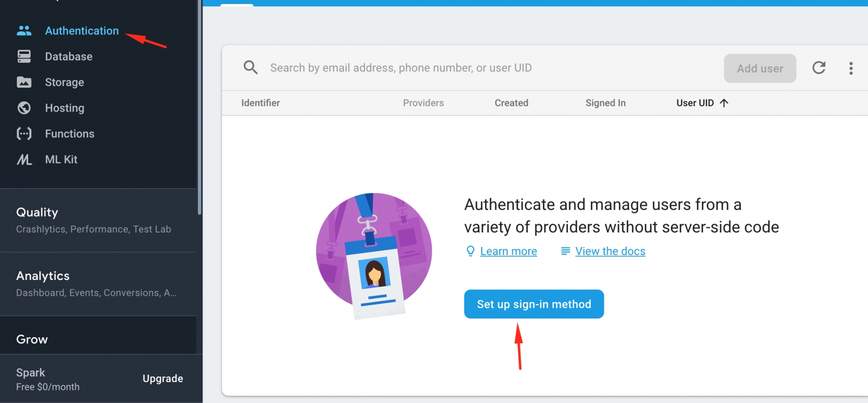This screenshot has height=403, width=868.
Task: Click the refresh users icon
Action: pos(819,68)
